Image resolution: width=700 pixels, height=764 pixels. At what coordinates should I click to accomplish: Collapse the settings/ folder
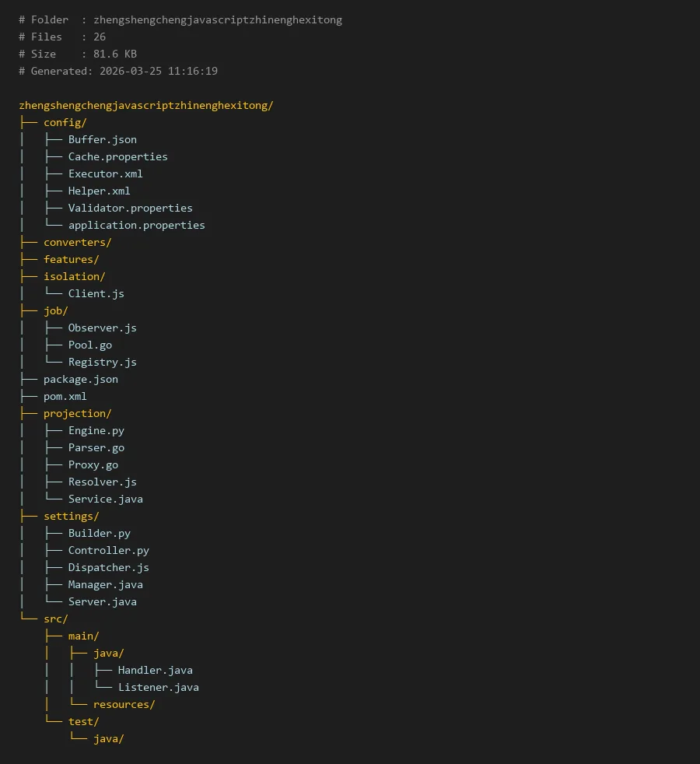coord(71,516)
